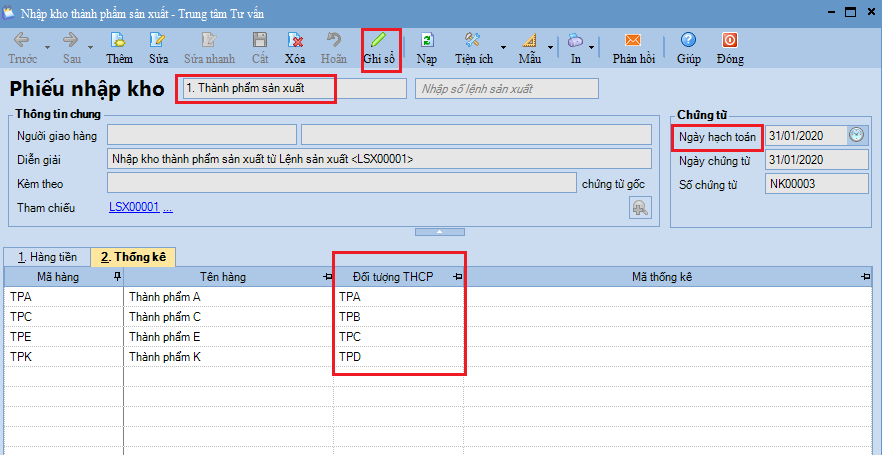
Task: Click the Sửa edit toolbar icon
Action: tap(158, 40)
